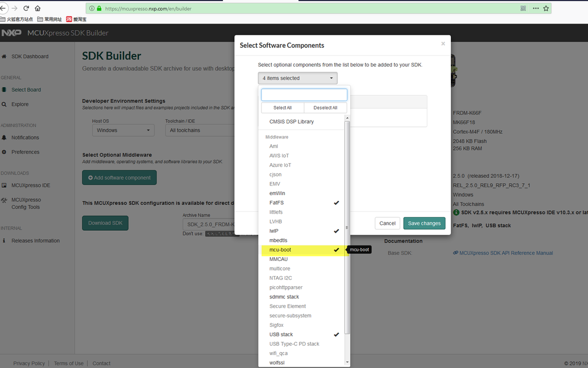Viewport: 588px width, 368px height.
Task: Open Preferences in the sidebar
Action: (25, 152)
